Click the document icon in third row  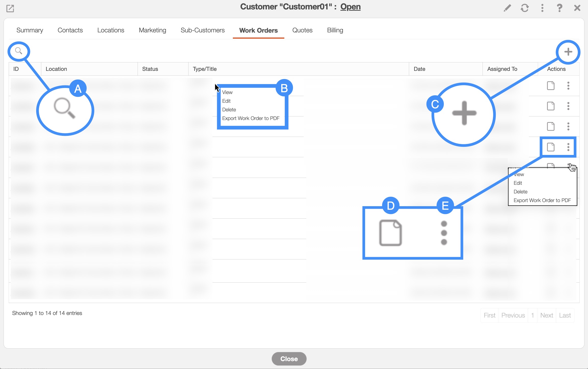point(551,126)
